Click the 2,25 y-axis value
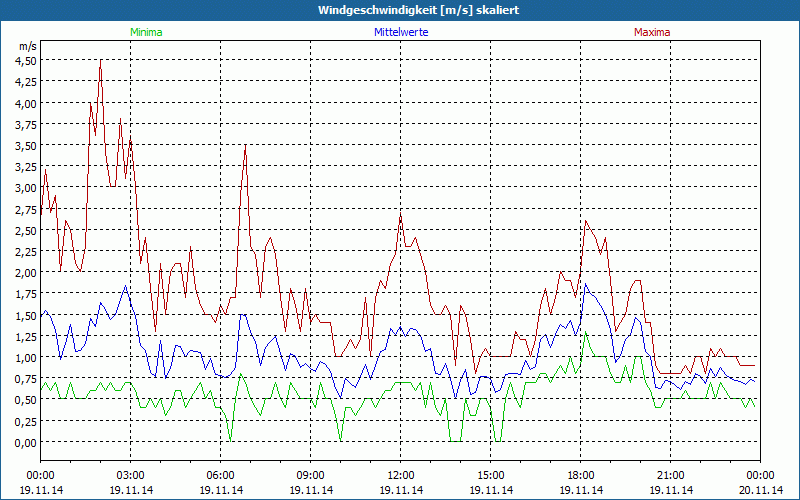The image size is (800, 500). [x=26, y=252]
